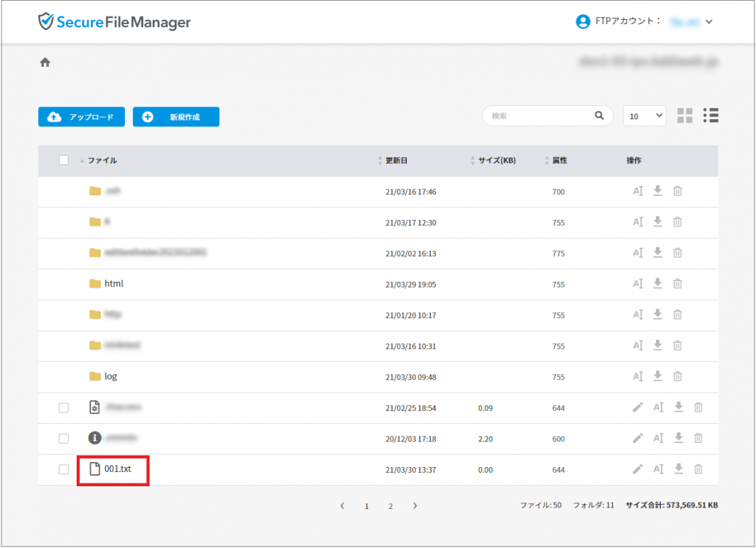Select all files with header checkbox

[64, 160]
